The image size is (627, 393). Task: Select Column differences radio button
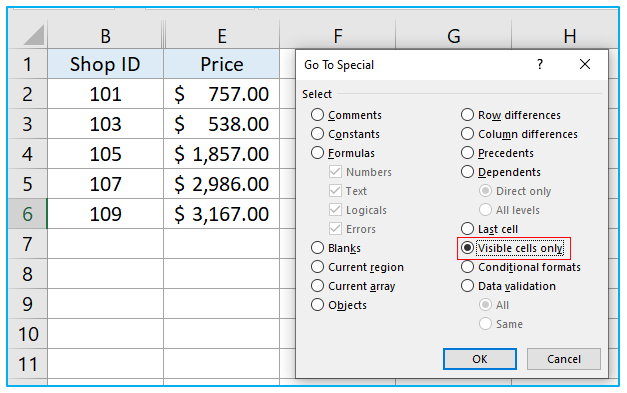click(x=467, y=134)
